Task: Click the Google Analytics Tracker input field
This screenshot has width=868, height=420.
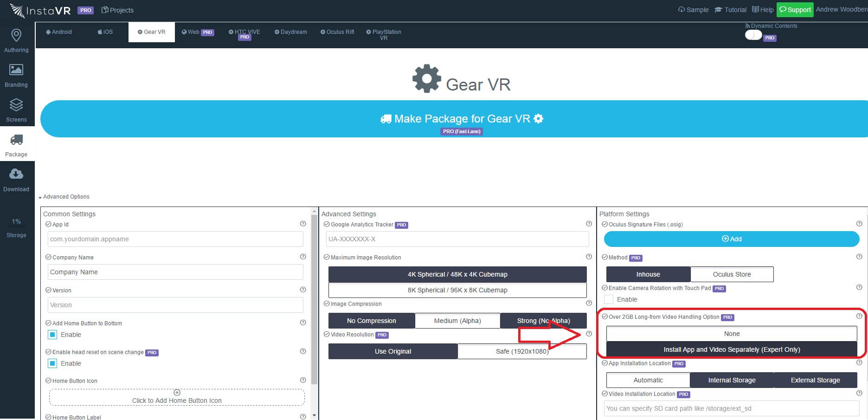Action: coord(457,239)
